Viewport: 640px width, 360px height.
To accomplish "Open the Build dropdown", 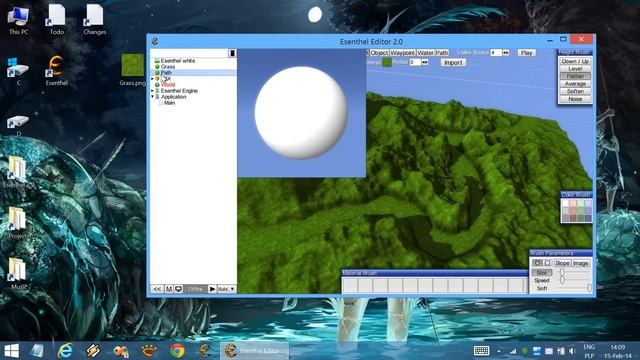I will pos(226,289).
